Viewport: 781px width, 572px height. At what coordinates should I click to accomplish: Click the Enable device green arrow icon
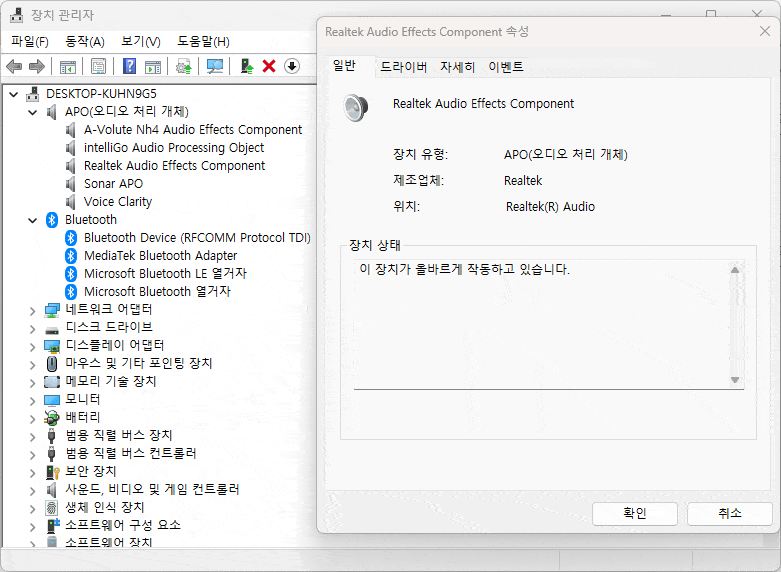[x=247, y=66]
